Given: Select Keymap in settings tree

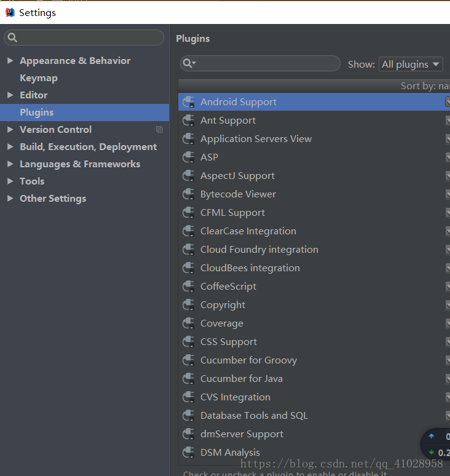Looking at the screenshot, I should (x=39, y=78).
